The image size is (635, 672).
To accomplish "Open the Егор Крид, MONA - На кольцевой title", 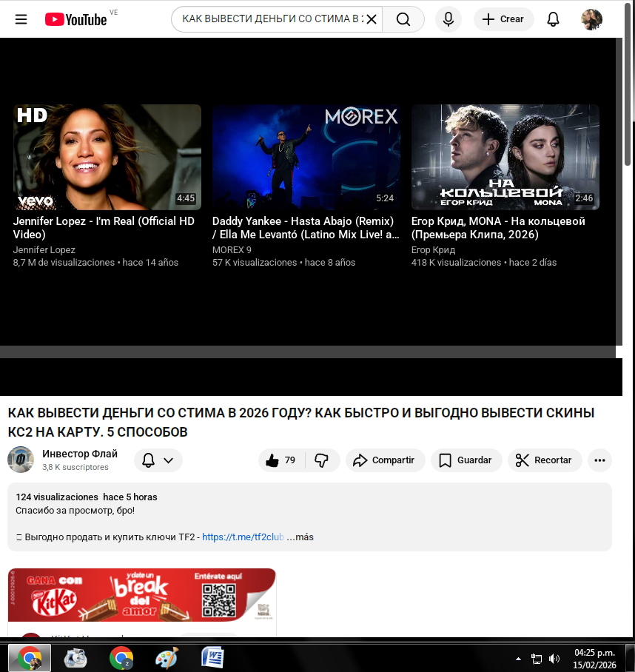I will point(498,227).
